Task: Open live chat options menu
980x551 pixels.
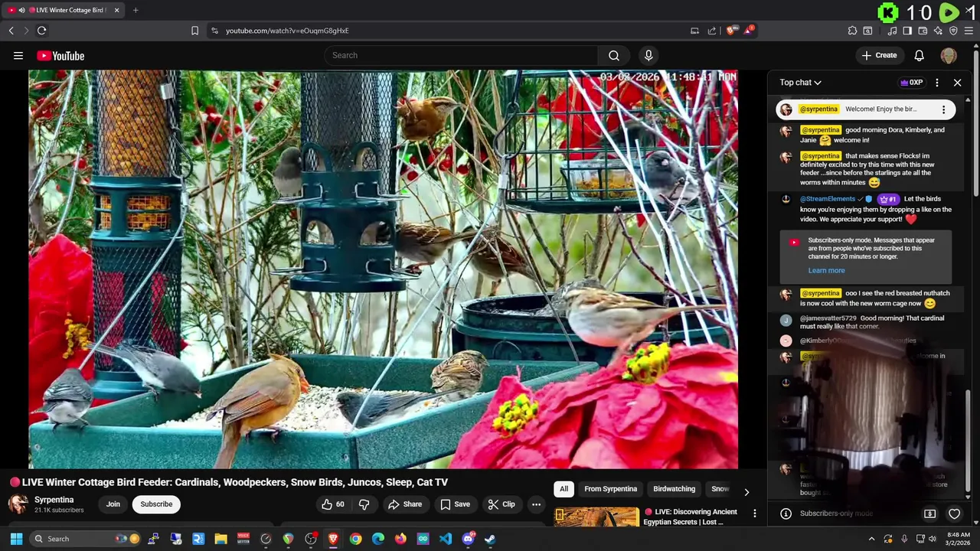Action: (937, 83)
